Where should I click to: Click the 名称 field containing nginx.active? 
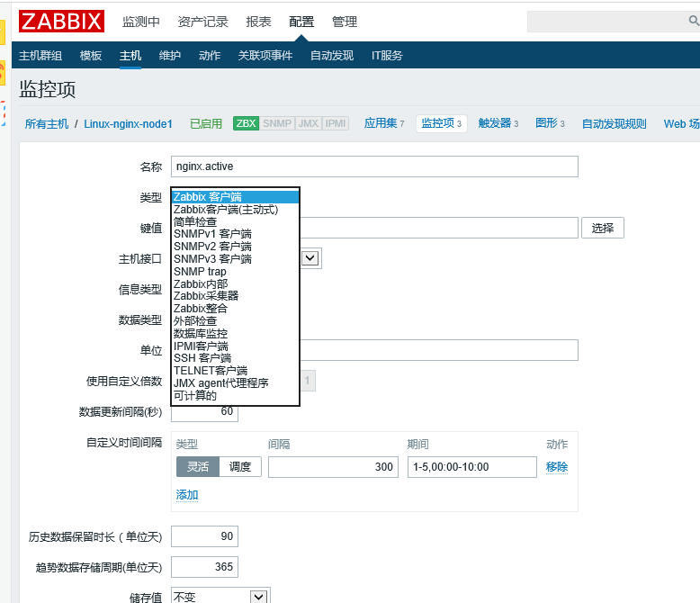coord(374,166)
